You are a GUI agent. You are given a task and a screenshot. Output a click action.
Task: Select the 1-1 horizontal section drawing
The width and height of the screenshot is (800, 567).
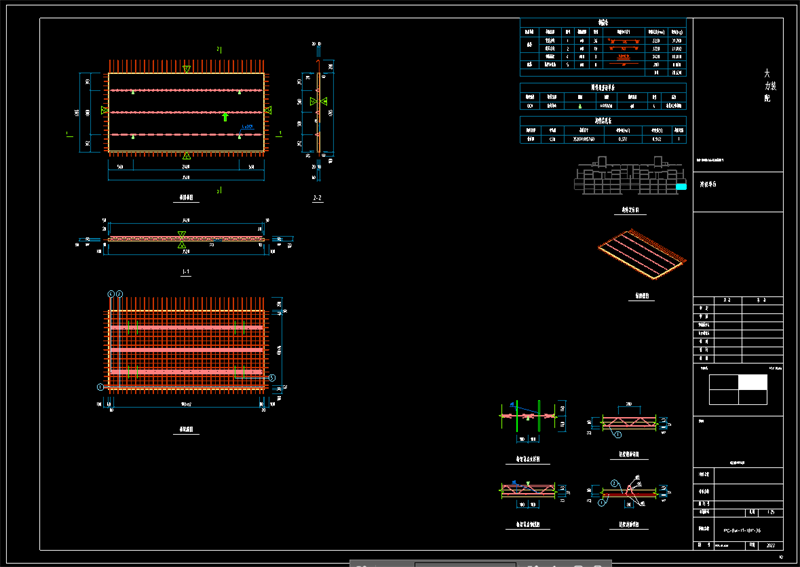(186, 239)
